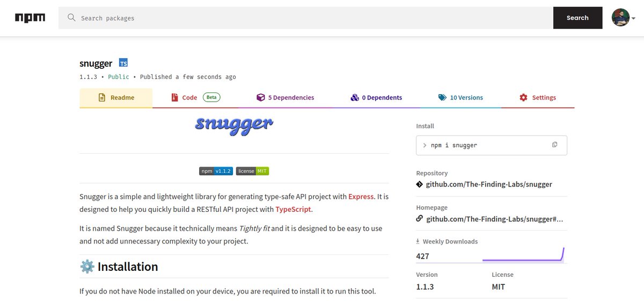Open the Code tab

click(x=196, y=98)
